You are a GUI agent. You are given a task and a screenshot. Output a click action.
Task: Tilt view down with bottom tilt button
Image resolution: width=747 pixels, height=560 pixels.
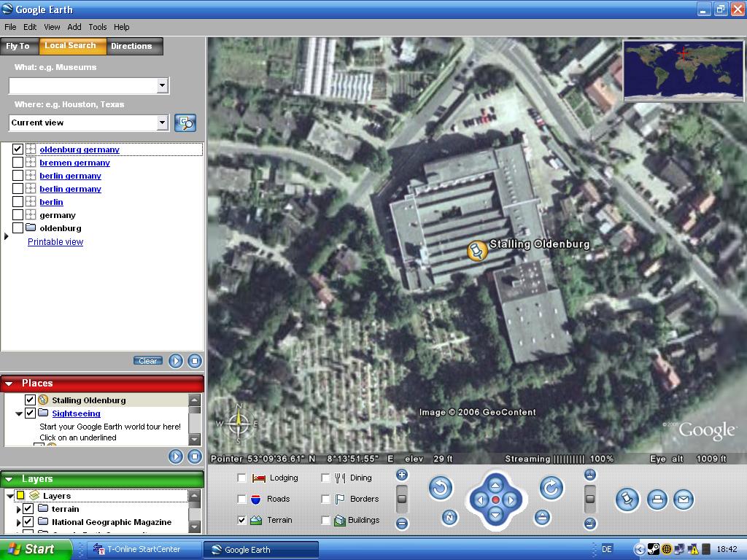(x=589, y=524)
